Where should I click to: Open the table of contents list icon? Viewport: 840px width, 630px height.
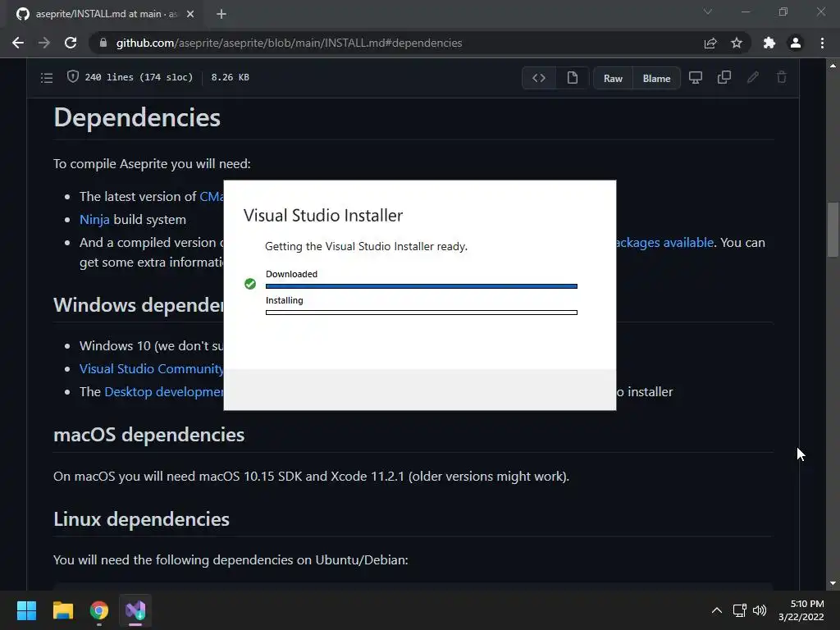(47, 78)
